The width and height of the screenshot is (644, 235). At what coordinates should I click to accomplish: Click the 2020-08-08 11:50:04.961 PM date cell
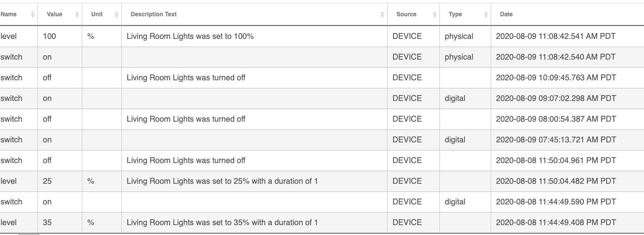567,161
